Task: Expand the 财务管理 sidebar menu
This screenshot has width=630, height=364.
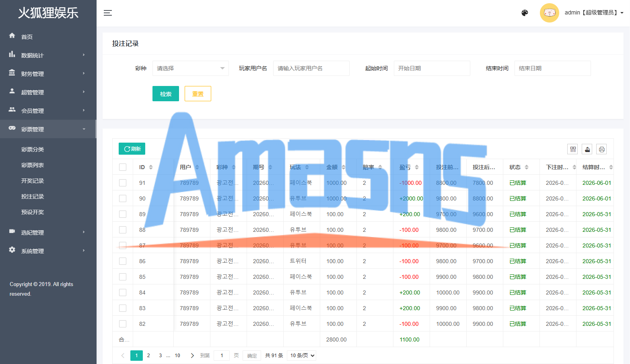Action: tap(48, 74)
